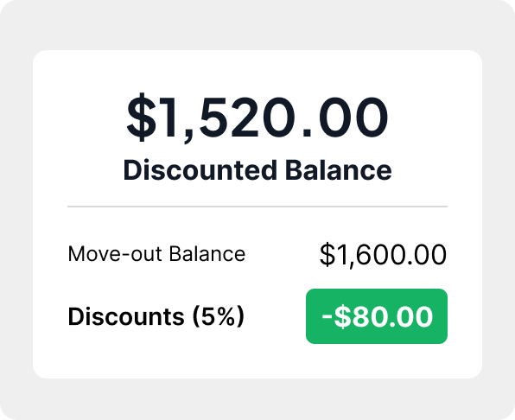Screen dimensions: 515x420
Task: Click the word Move-out
Action: 115,254
